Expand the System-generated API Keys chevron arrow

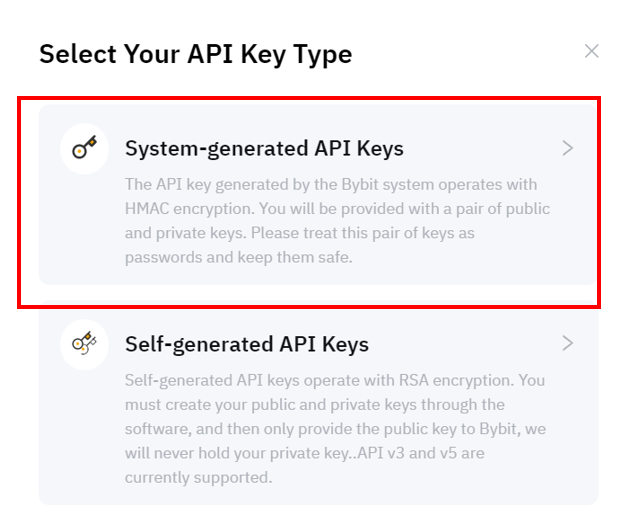pos(568,148)
